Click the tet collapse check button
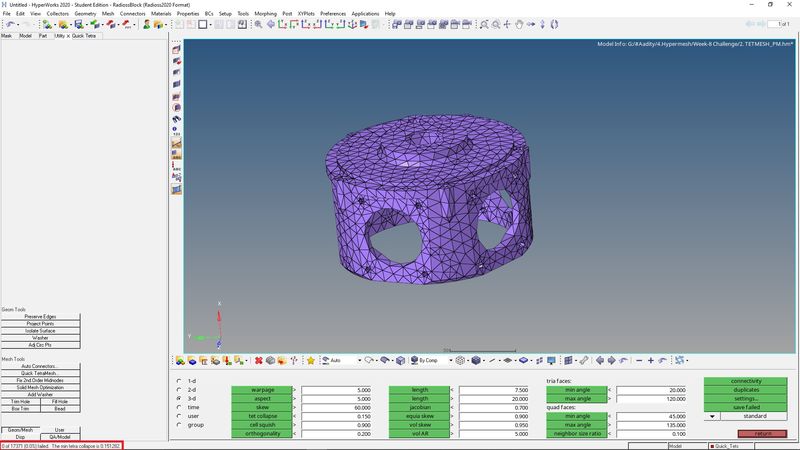Image resolution: width=800 pixels, height=450 pixels. pos(262,416)
